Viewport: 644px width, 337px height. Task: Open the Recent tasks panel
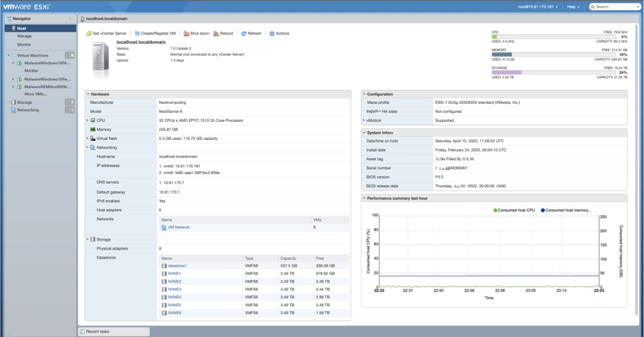pos(114,331)
